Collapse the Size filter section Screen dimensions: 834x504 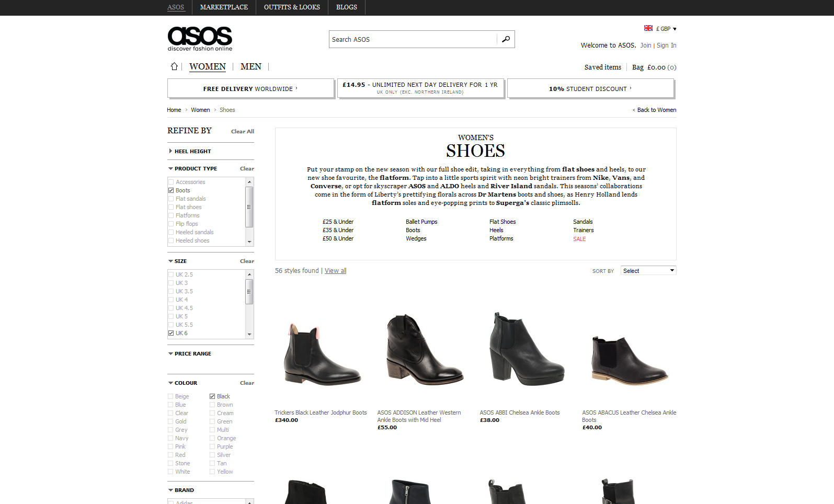[178, 261]
